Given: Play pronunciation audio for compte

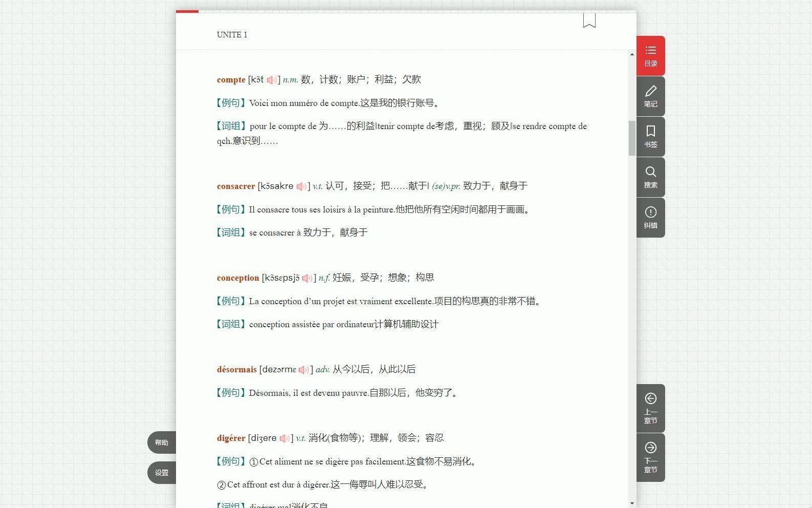Looking at the screenshot, I should [x=272, y=80].
